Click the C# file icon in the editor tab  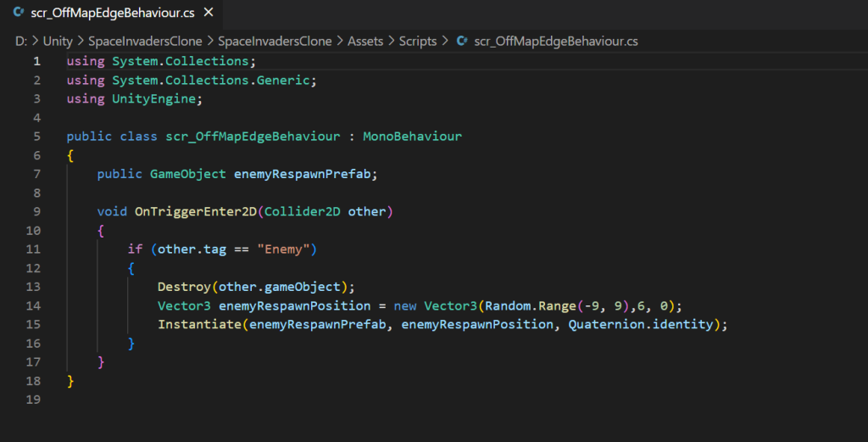point(18,14)
